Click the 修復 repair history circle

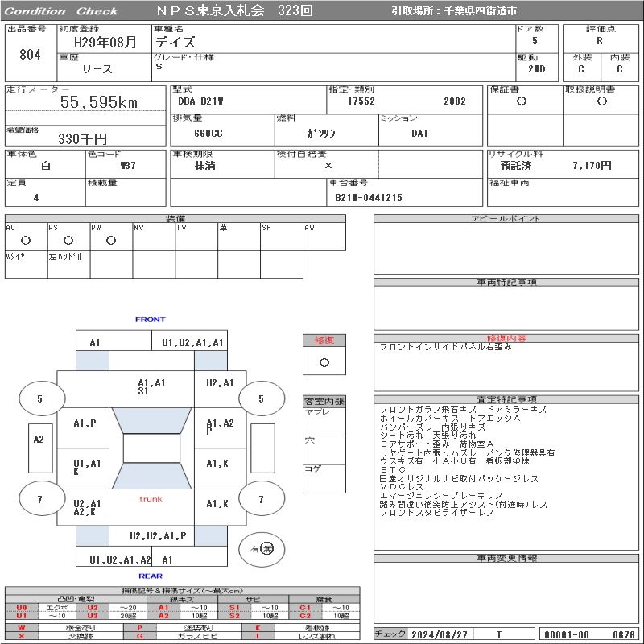pos(324,362)
